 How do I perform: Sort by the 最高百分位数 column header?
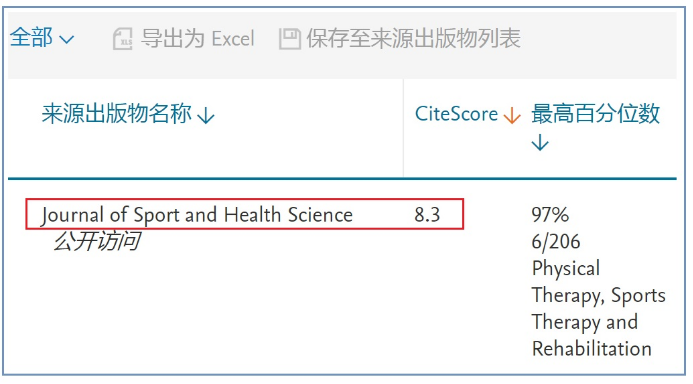click(595, 114)
